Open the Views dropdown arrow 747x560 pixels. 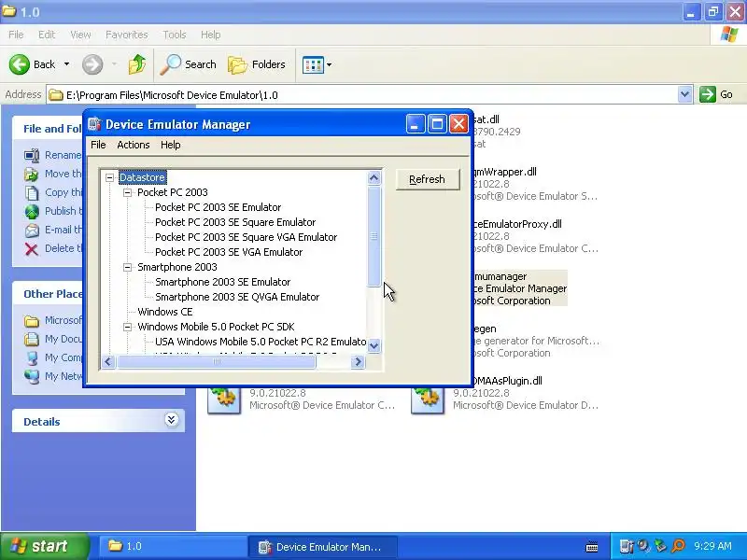pyautogui.click(x=330, y=64)
